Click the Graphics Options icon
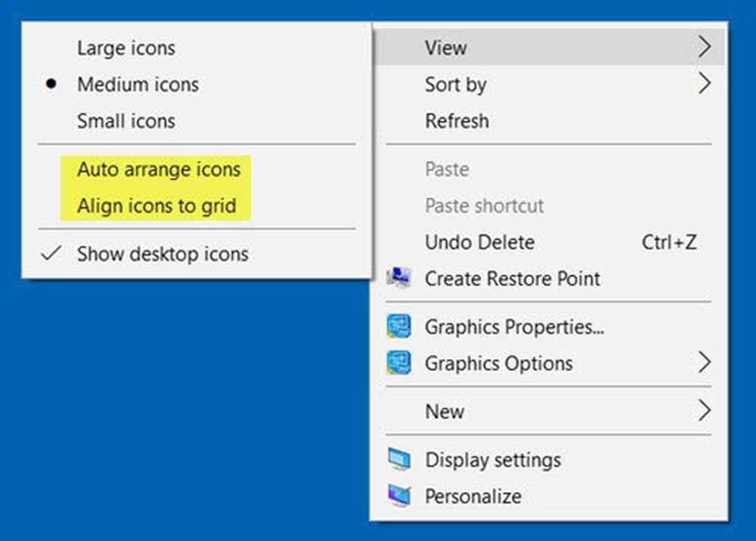This screenshot has width=756, height=541. click(398, 363)
